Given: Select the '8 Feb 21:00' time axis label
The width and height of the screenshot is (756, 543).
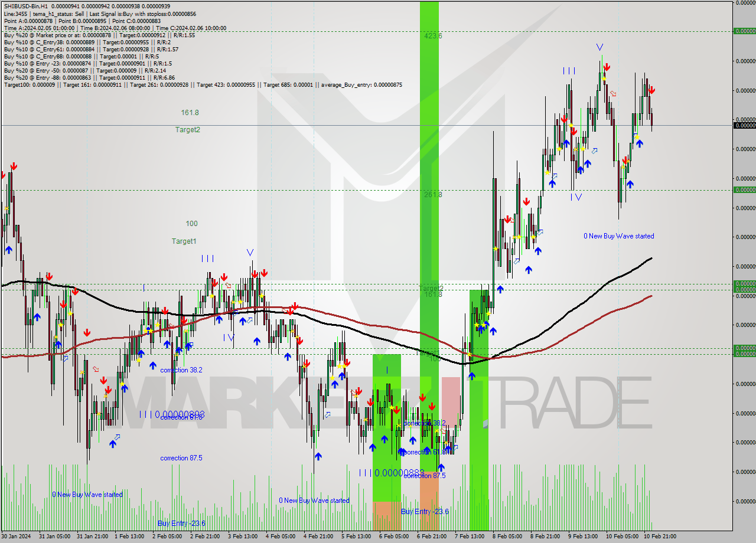Looking at the screenshot, I should pos(545,537).
